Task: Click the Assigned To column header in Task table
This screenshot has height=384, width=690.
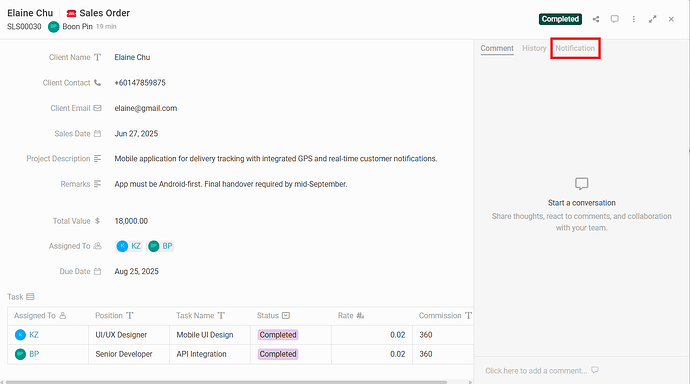Action: pos(48,316)
